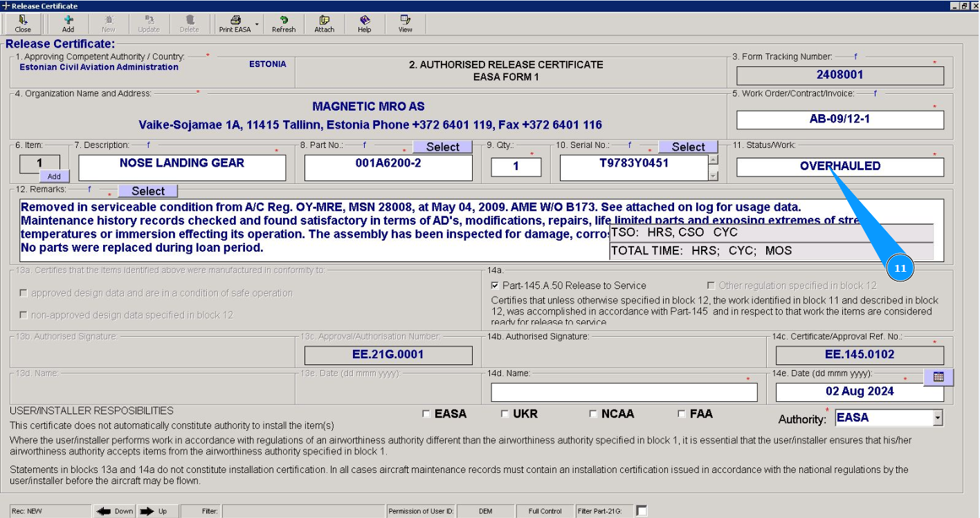Expand the Authority dropdown showing EASA

pos(938,418)
